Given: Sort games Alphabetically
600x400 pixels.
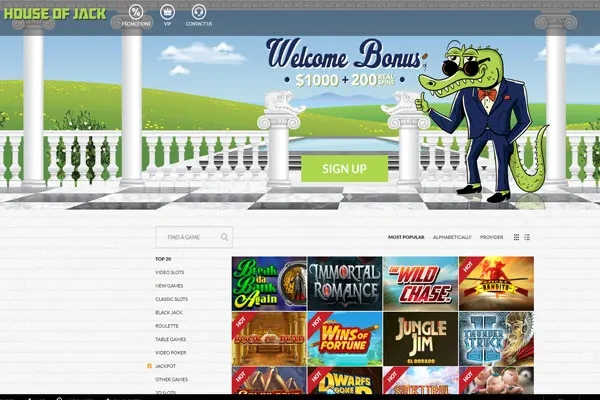Looking at the screenshot, I should 452,238.
